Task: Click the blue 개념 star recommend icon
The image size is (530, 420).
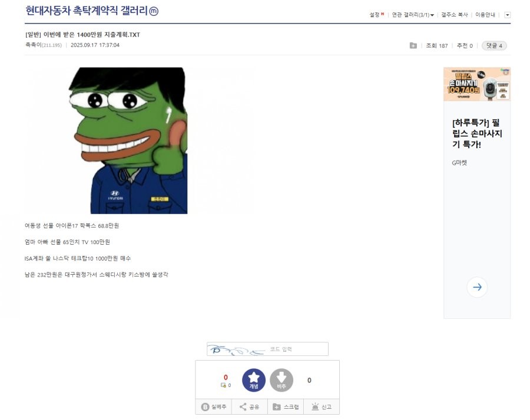Action: 253,380
